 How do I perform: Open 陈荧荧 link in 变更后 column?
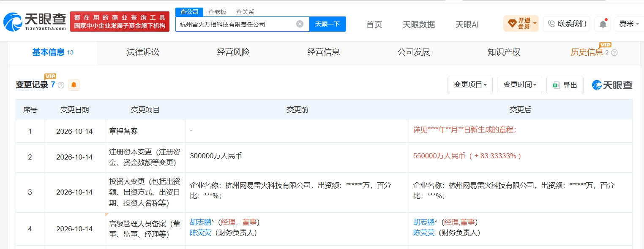[x=424, y=233]
